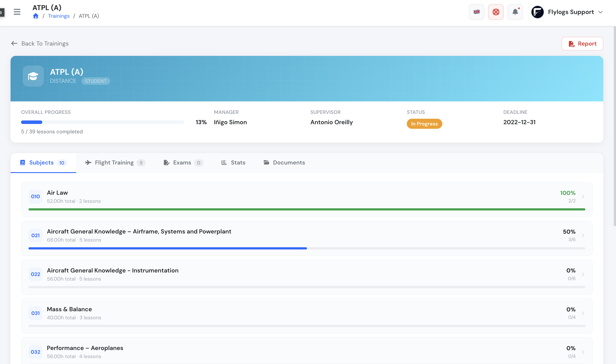Click the Mass & Balance subject title

[x=69, y=309]
